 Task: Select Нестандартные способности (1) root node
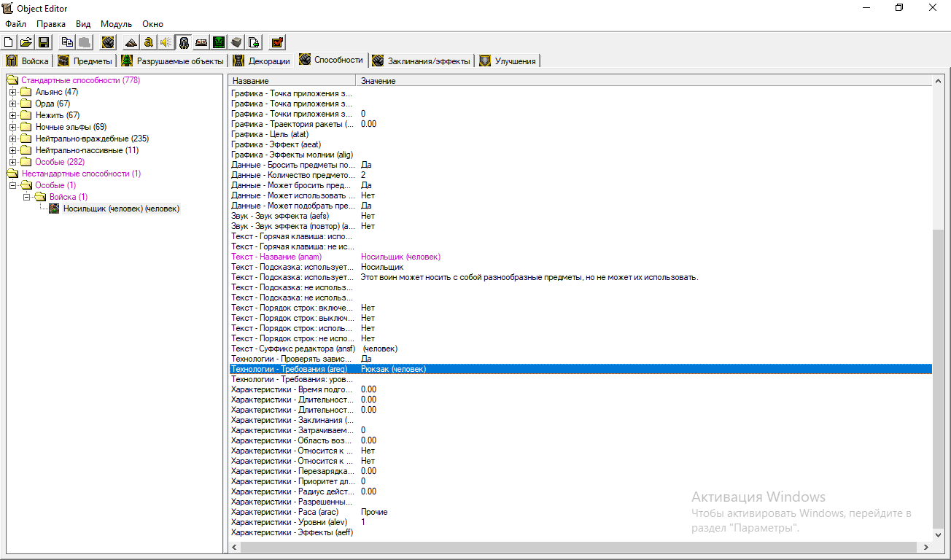(x=81, y=174)
